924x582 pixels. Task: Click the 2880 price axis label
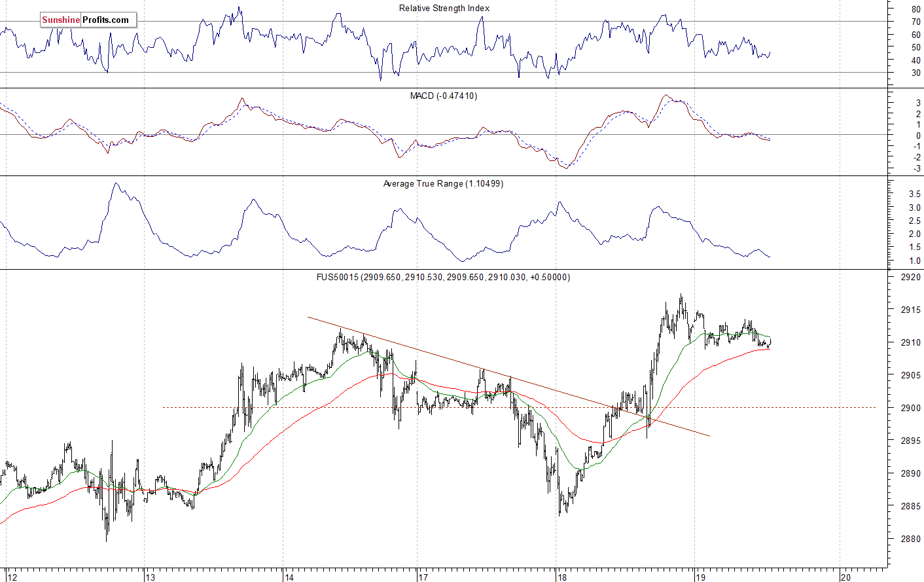point(910,539)
